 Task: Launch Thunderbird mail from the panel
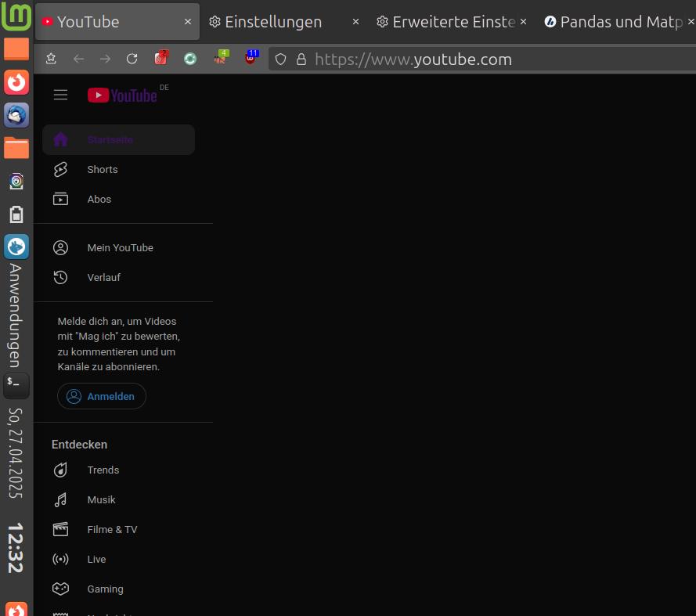tap(16, 115)
